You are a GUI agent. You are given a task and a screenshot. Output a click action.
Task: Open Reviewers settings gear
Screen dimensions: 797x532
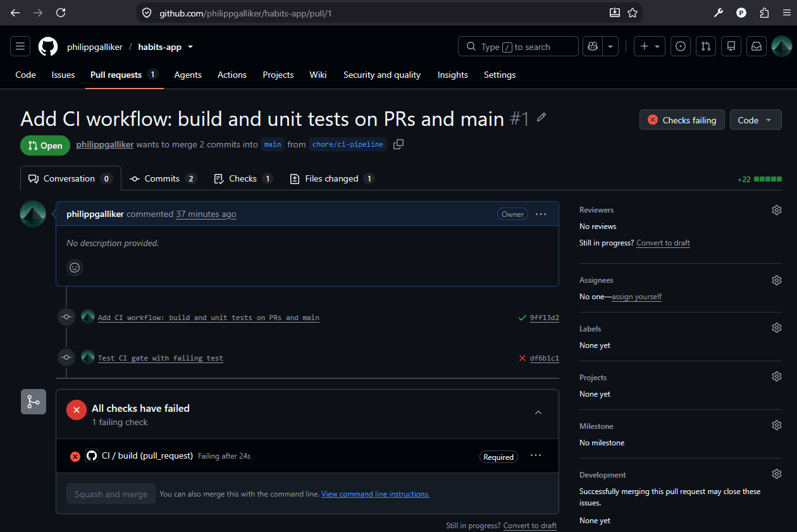pyautogui.click(x=777, y=210)
